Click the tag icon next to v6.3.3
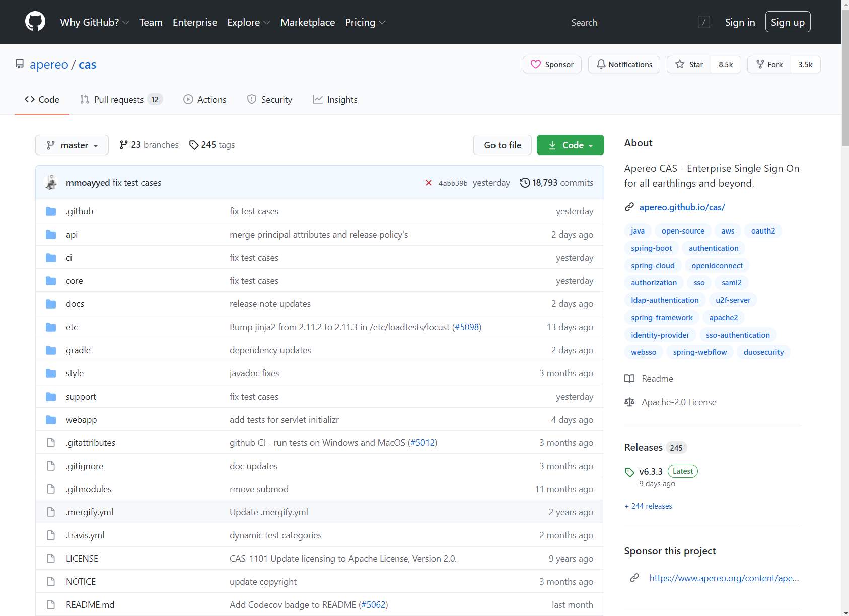 [x=629, y=472]
